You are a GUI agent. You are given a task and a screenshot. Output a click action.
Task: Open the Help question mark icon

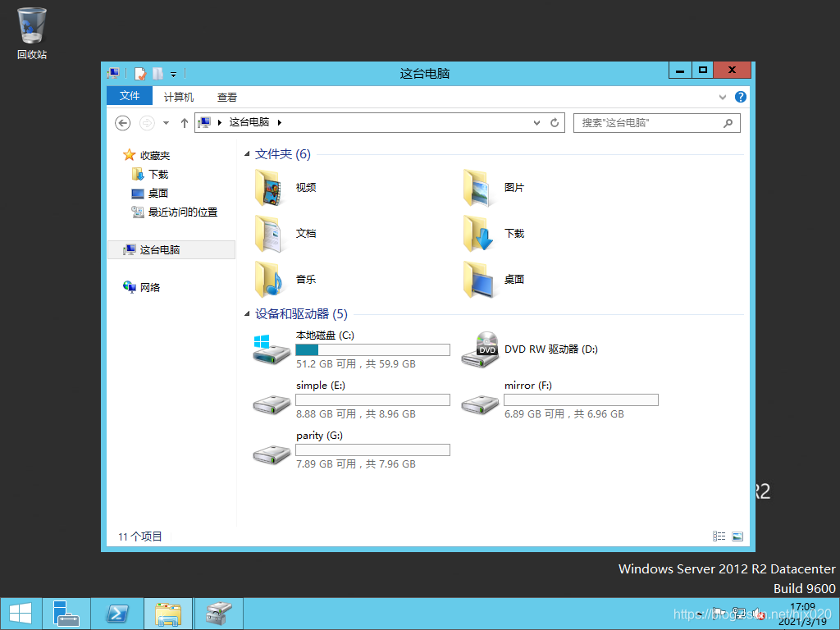(x=741, y=97)
